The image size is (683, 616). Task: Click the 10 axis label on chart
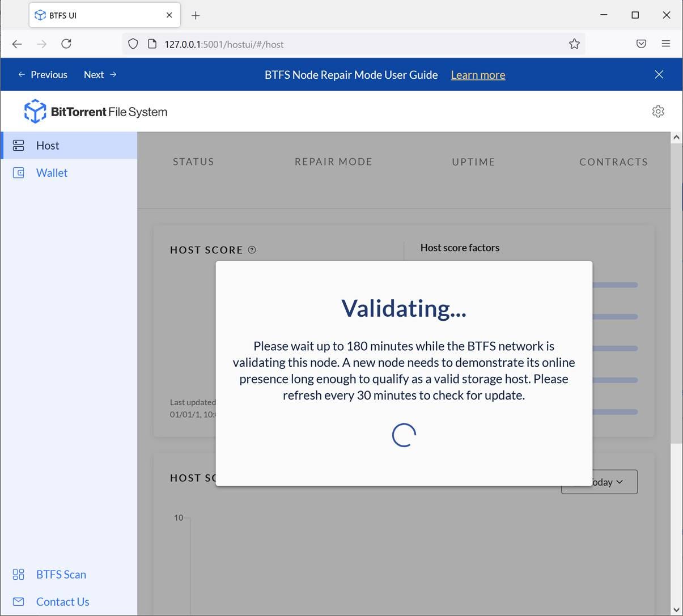pos(179,517)
